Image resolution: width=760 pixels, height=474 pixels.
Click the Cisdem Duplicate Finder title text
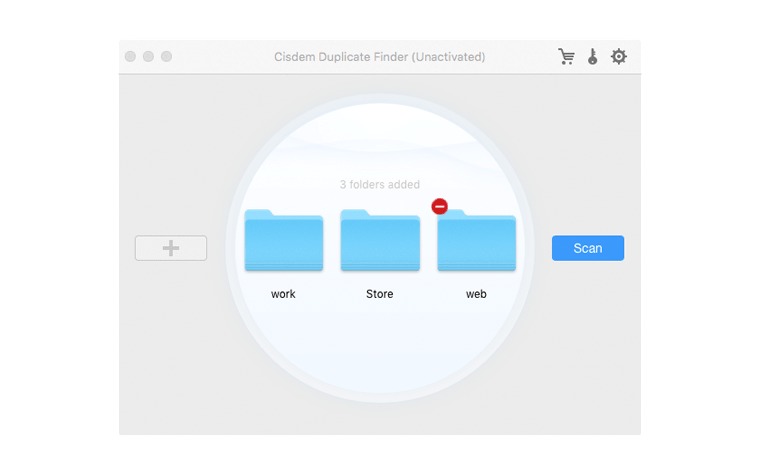click(x=379, y=57)
